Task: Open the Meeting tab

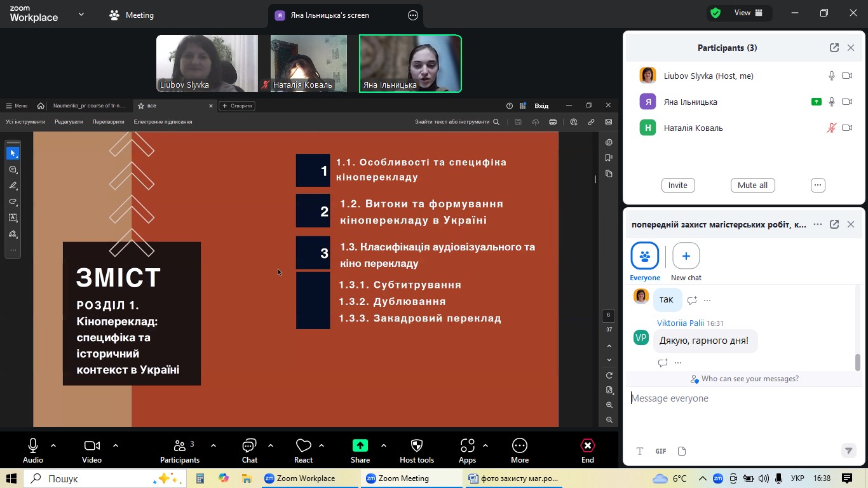Action: coord(132,15)
